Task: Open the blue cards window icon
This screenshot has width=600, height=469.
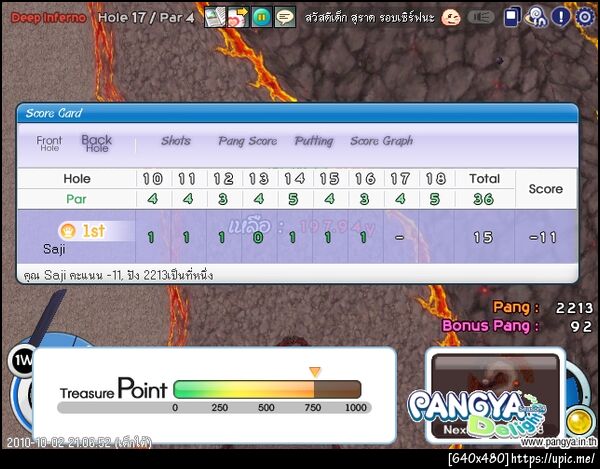Action: tap(512, 17)
